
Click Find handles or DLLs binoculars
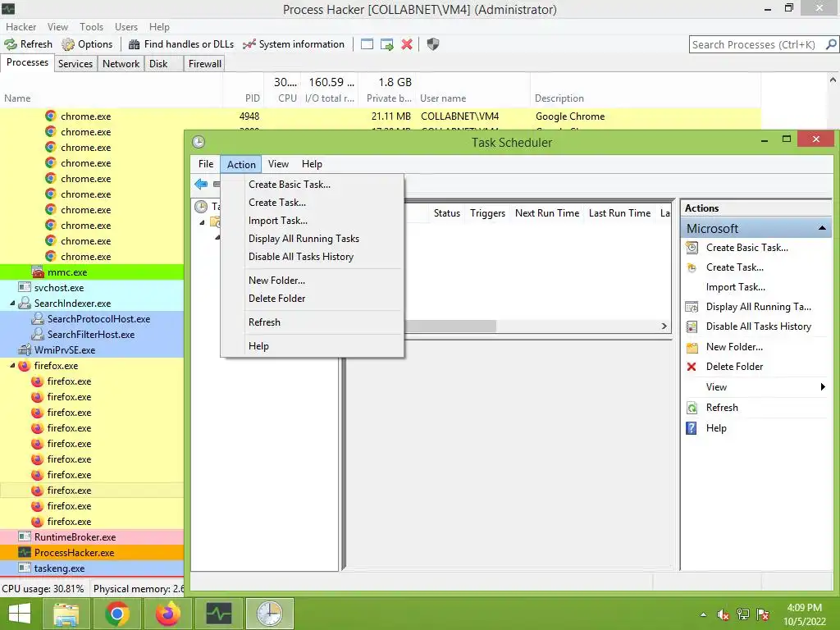click(134, 44)
